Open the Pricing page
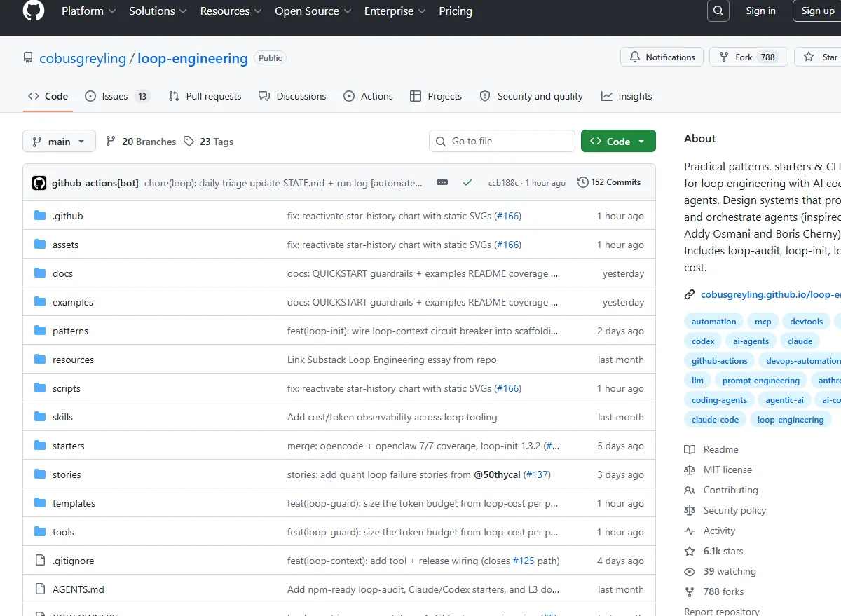 click(x=456, y=11)
